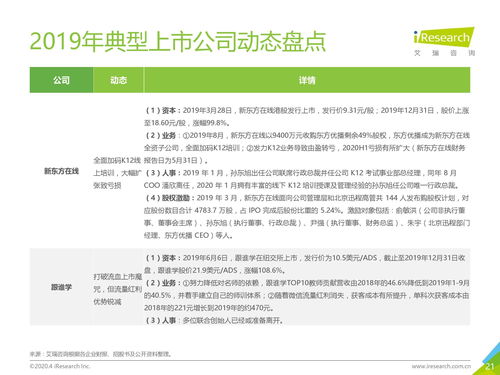This screenshot has width=500, height=375.
Task: Click 新东方在线 (3)人事 detail line
Action: (x=303, y=179)
